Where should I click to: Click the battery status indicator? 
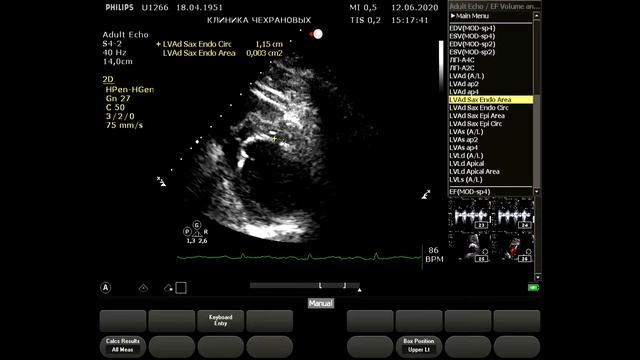point(533,288)
